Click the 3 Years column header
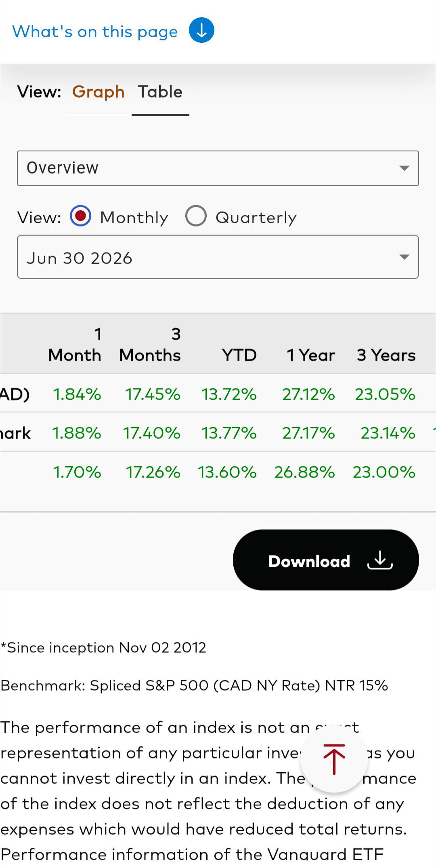 coord(386,355)
